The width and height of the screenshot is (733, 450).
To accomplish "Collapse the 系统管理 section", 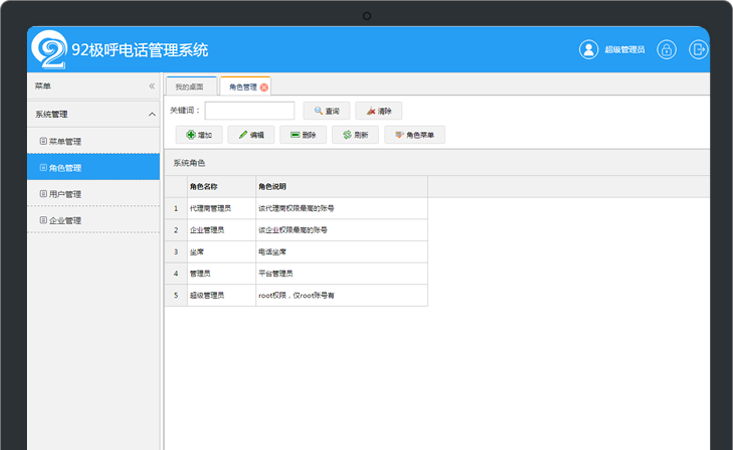I will [152, 114].
